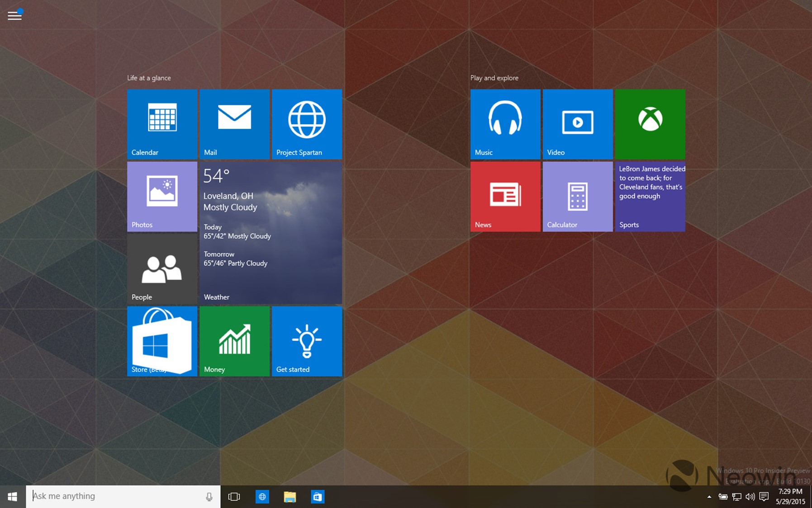Open the People tile
Screen dimensions: 812x508
[162, 268]
